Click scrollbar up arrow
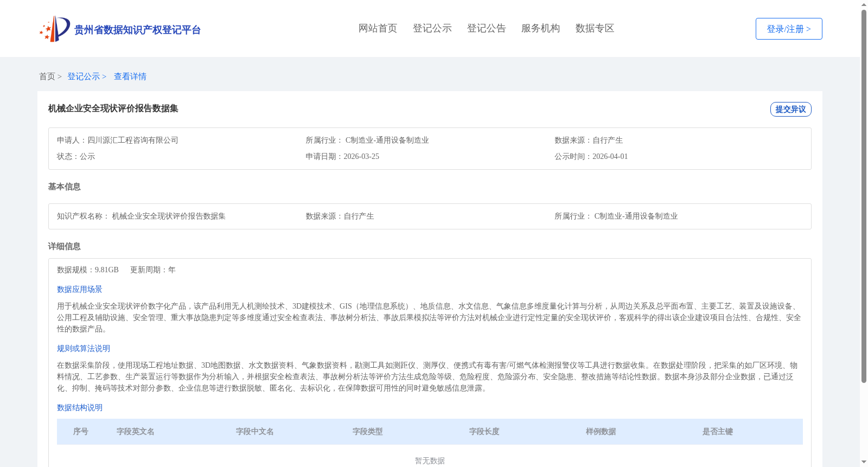This screenshot has width=868, height=467. point(864,4)
